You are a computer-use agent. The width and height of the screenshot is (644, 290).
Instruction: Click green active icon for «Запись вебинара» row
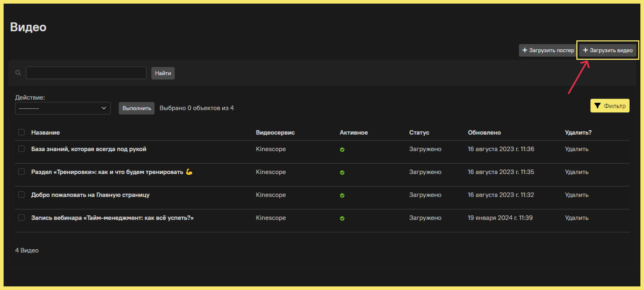pos(342,218)
